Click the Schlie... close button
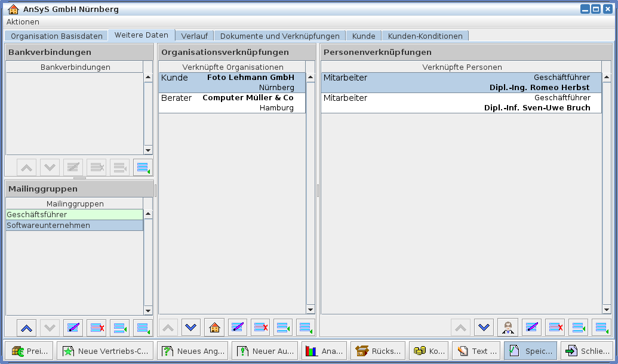Viewport: 618px width, 364px height. point(588,351)
